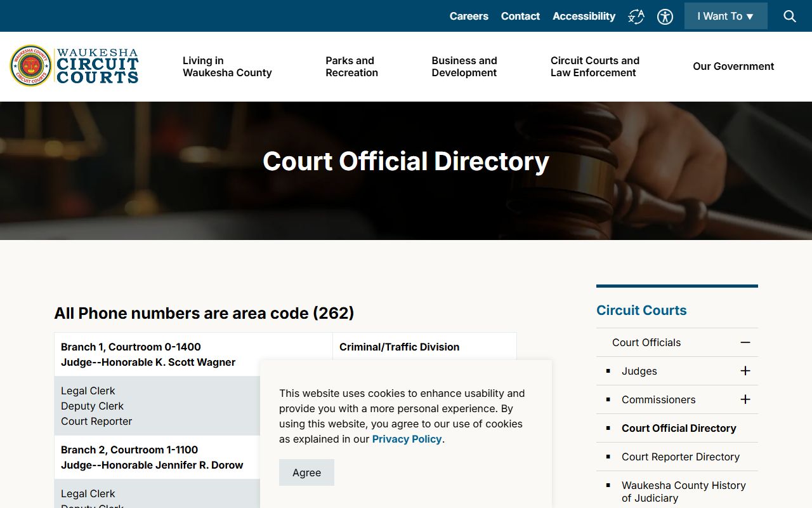Open Parks and Recreation menu
Viewport: 812px width, 508px height.
click(351, 67)
